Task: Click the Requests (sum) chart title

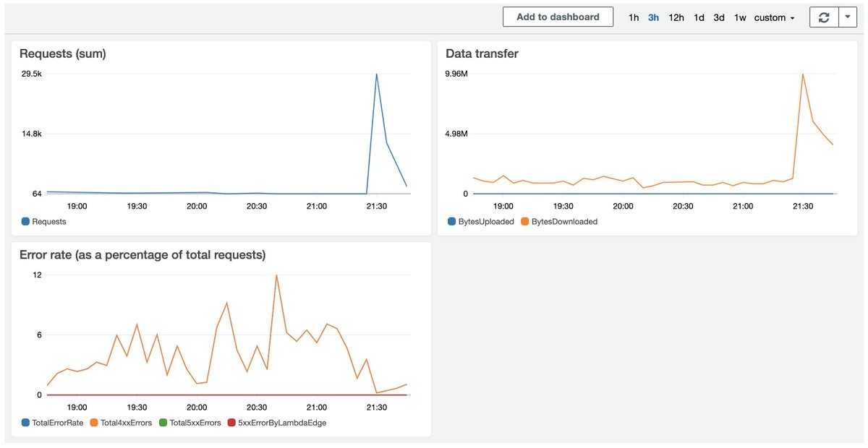Action: coord(63,53)
